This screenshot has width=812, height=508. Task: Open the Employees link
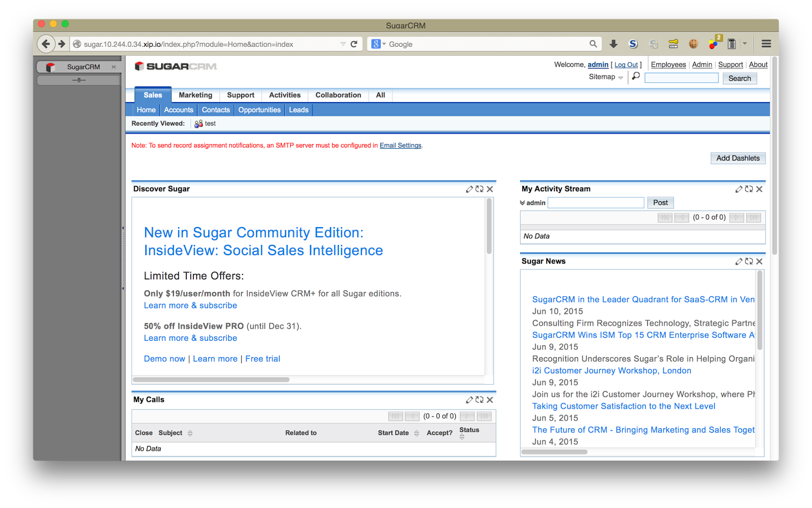click(x=668, y=65)
